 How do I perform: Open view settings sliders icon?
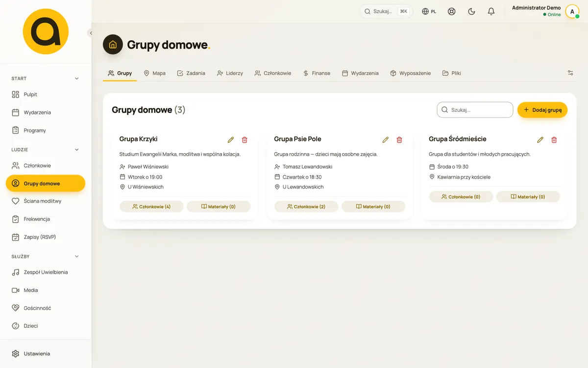pos(570,73)
